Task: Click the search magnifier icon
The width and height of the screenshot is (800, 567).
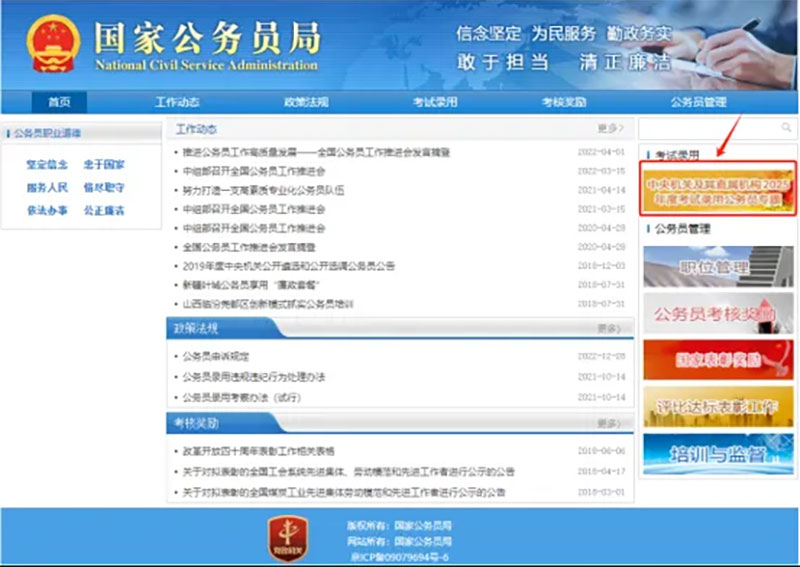Action: click(x=786, y=129)
